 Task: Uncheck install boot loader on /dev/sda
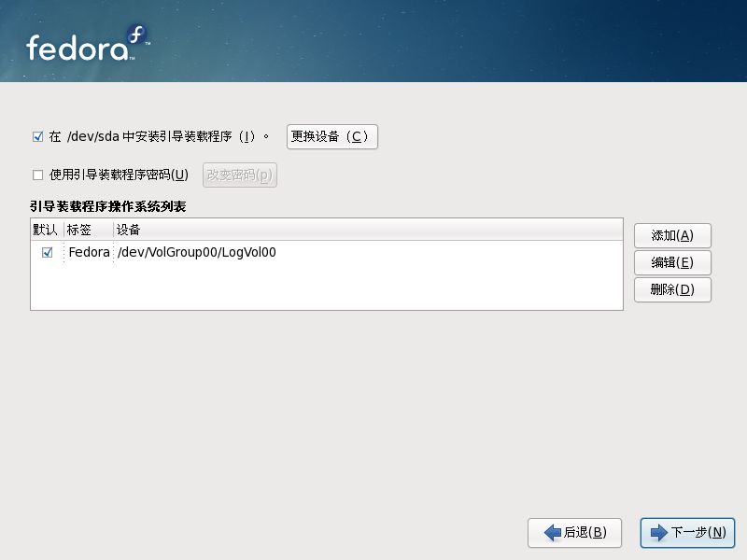(37, 137)
